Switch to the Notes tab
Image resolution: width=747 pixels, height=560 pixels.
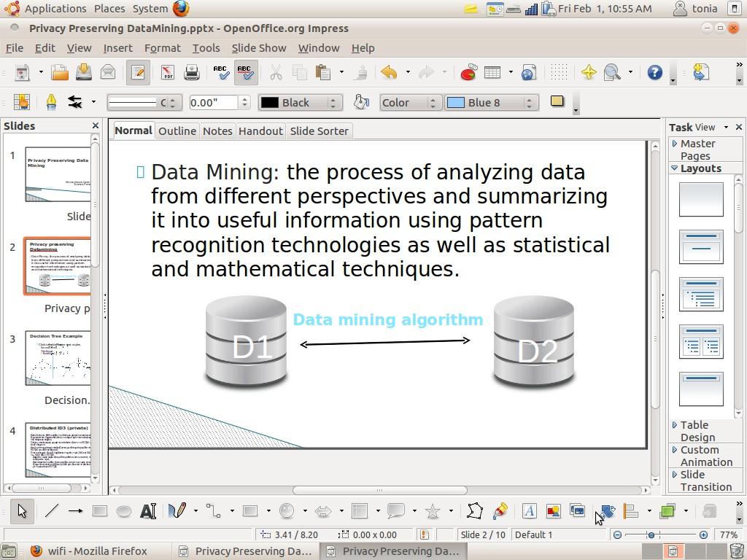(x=217, y=131)
